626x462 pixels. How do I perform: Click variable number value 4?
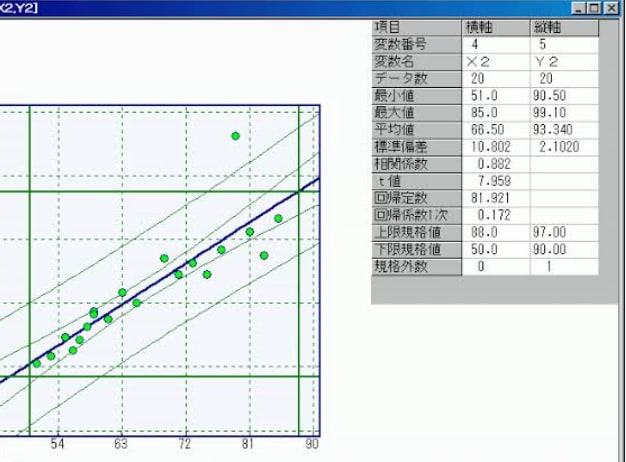click(x=496, y=44)
